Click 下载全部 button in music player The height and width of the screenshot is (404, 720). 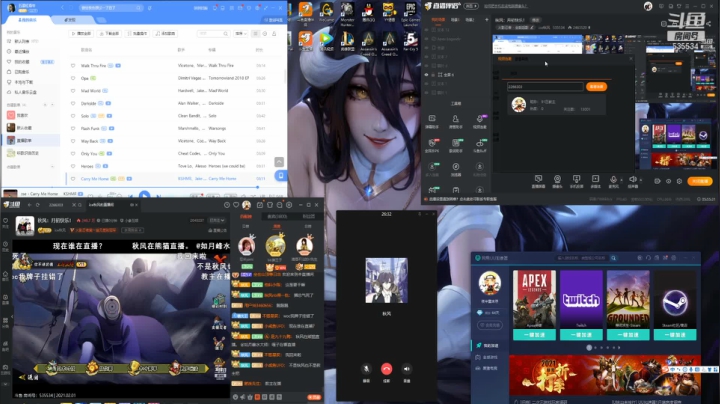click(x=109, y=34)
